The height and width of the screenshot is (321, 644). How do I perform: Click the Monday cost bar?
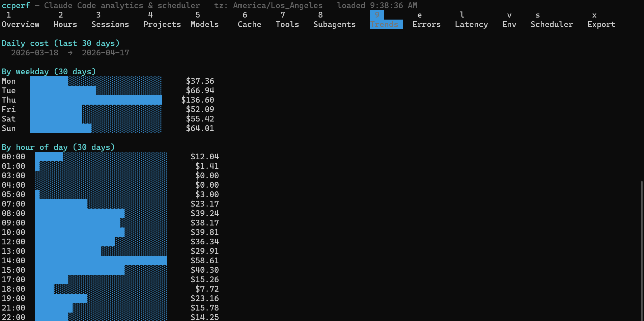pyautogui.click(x=49, y=81)
